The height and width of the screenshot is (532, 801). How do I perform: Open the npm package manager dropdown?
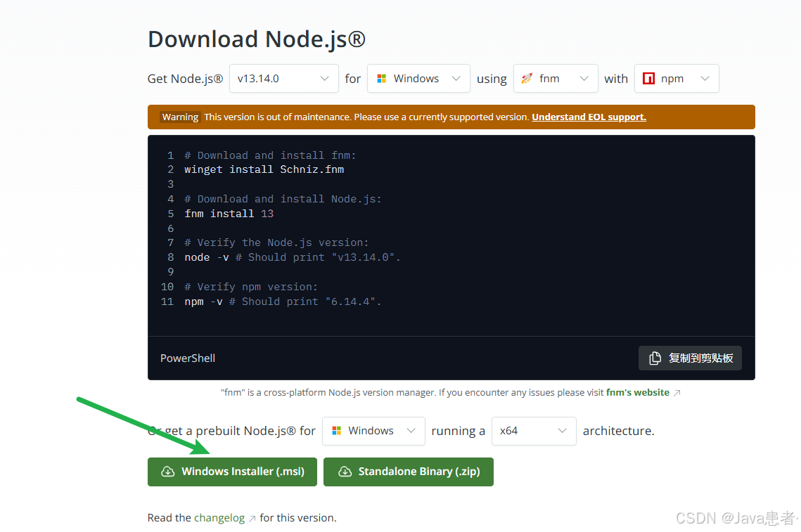[677, 79]
